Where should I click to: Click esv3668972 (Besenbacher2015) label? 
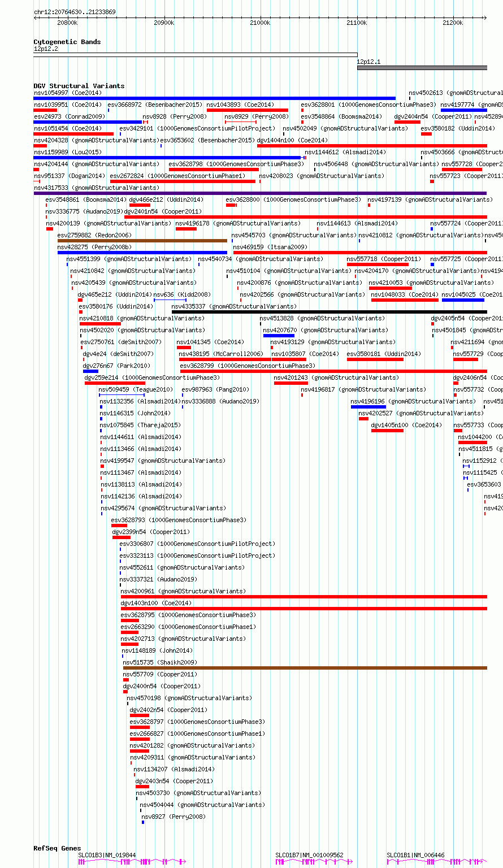click(155, 105)
